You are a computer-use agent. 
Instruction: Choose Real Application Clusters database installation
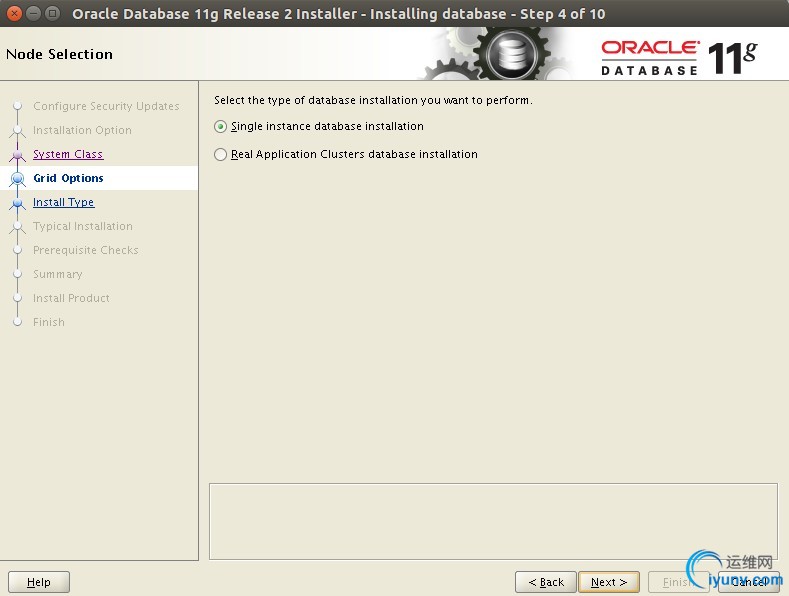(x=220, y=154)
